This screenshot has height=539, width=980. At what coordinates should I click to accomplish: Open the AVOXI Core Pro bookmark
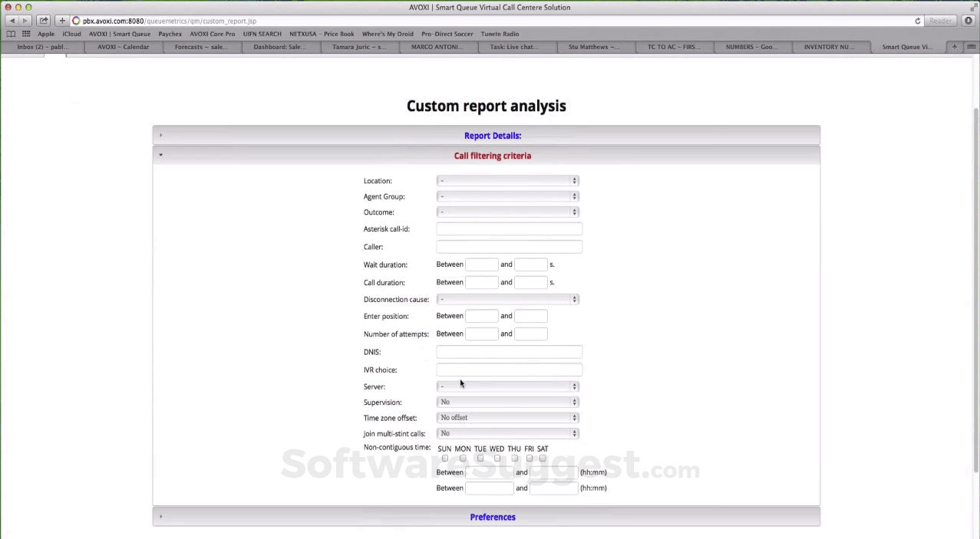[x=212, y=34]
